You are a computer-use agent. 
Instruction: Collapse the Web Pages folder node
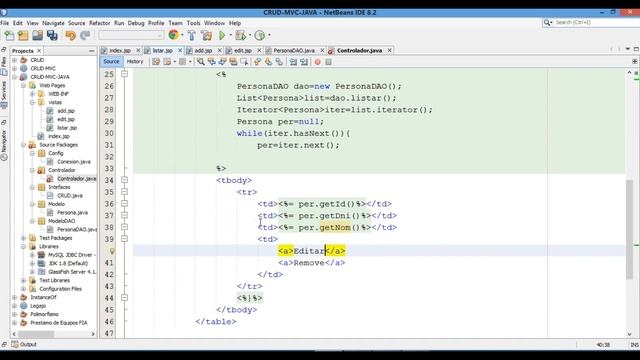[x=24, y=85]
